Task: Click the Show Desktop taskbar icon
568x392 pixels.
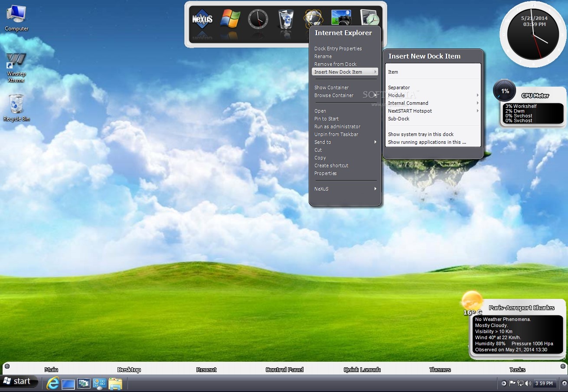Action: coord(68,384)
